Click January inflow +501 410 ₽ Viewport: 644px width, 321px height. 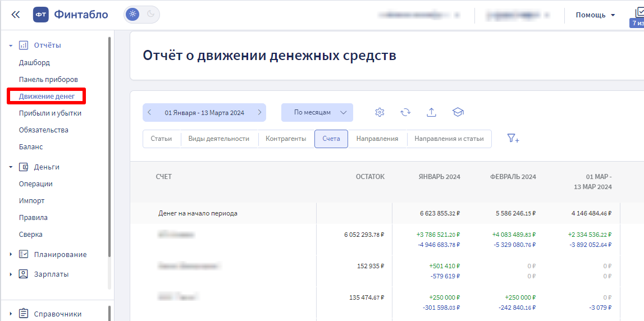pos(445,266)
